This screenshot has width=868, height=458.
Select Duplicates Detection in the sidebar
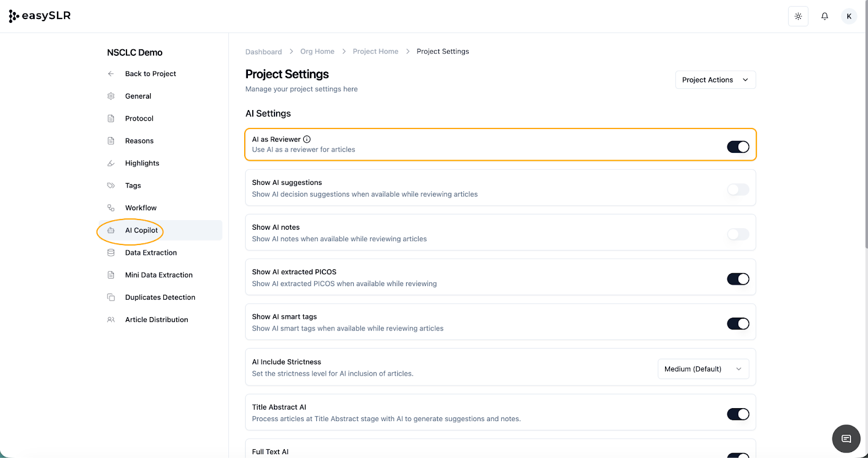click(160, 298)
